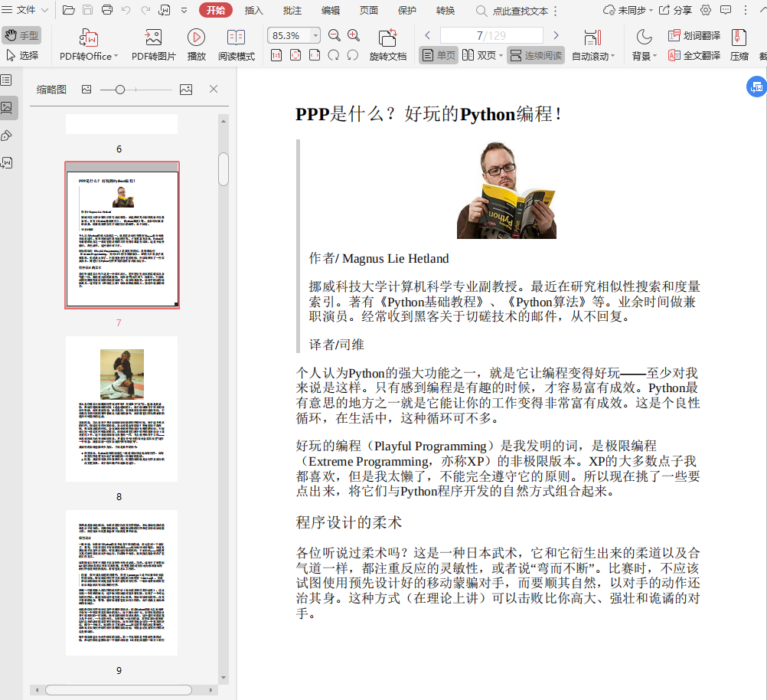Close the 缩略图 thumbnail panel

tap(214, 89)
